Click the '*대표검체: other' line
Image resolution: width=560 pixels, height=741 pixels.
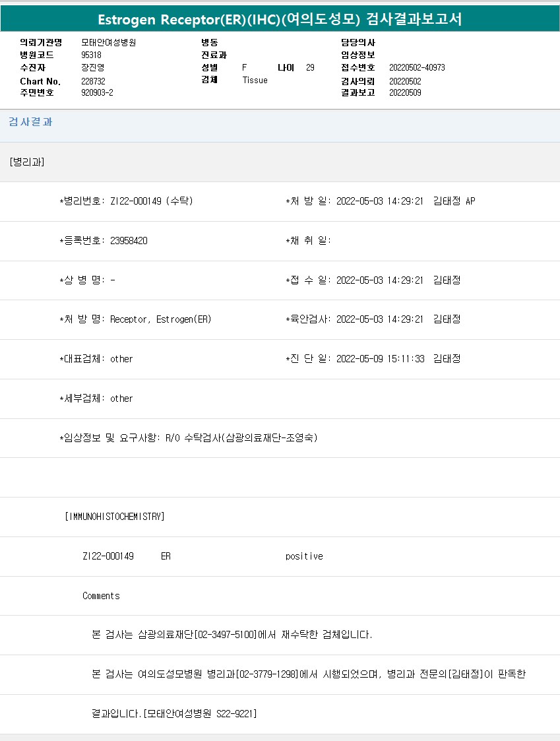[x=96, y=359]
